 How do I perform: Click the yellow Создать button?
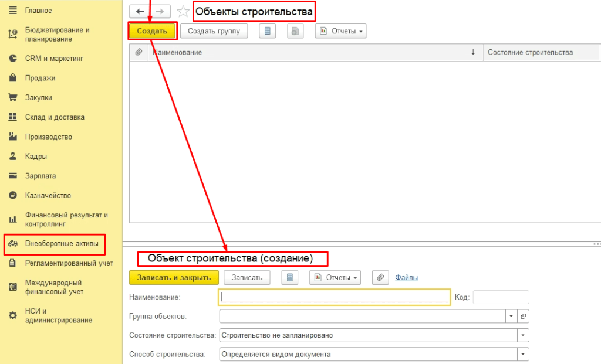pyautogui.click(x=152, y=31)
